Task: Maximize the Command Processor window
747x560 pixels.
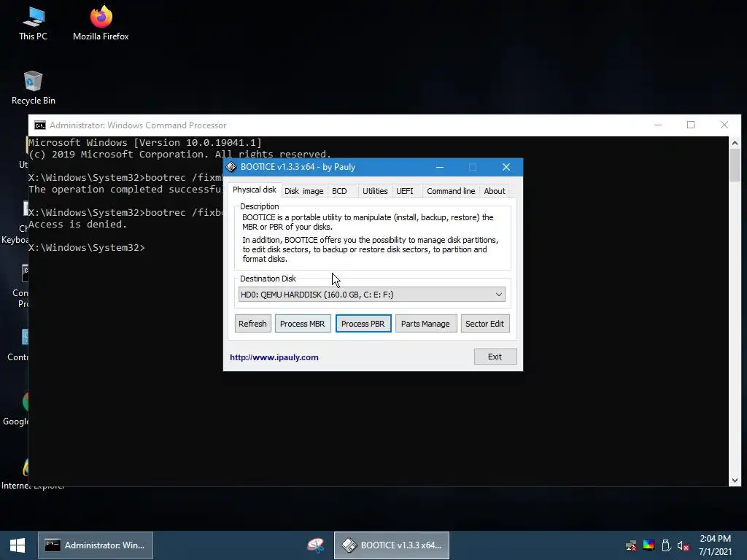Action: pyautogui.click(x=691, y=125)
